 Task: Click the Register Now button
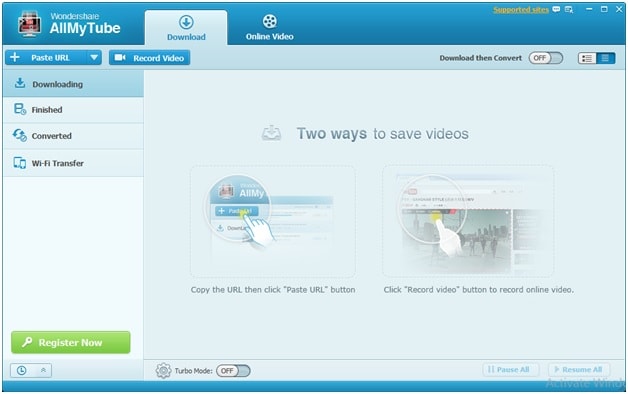(x=70, y=342)
